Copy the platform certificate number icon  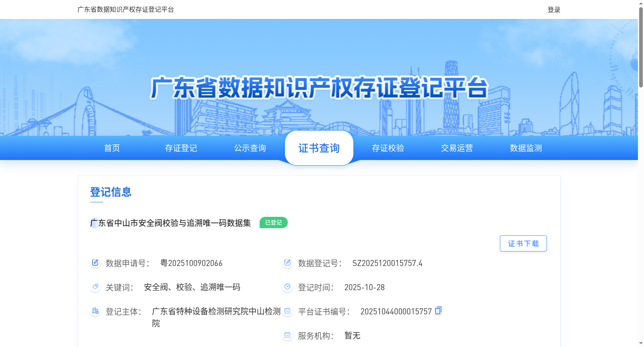(438, 310)
